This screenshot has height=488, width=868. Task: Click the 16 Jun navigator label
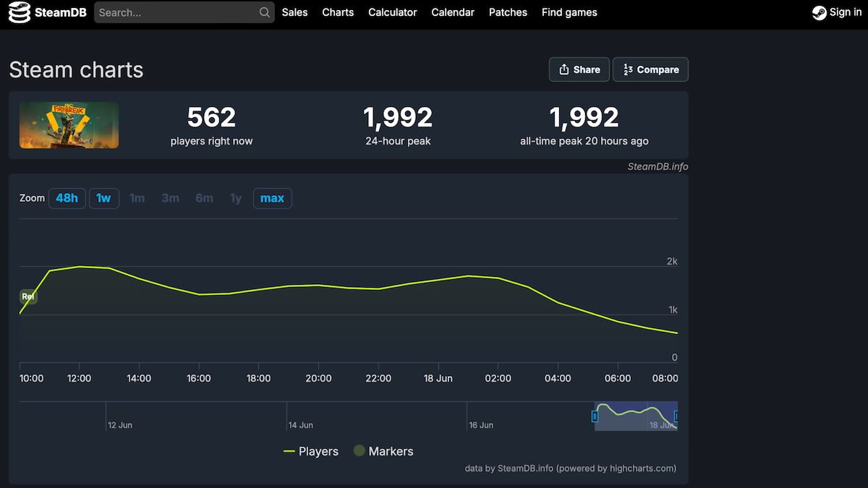pos(481,425)
